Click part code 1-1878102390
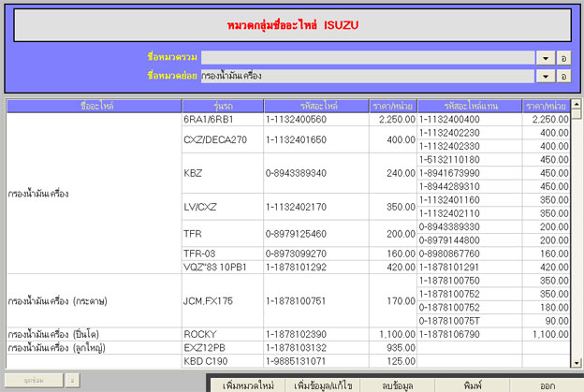The width and height of the screenshot is (584, 392). coord(316,334)
